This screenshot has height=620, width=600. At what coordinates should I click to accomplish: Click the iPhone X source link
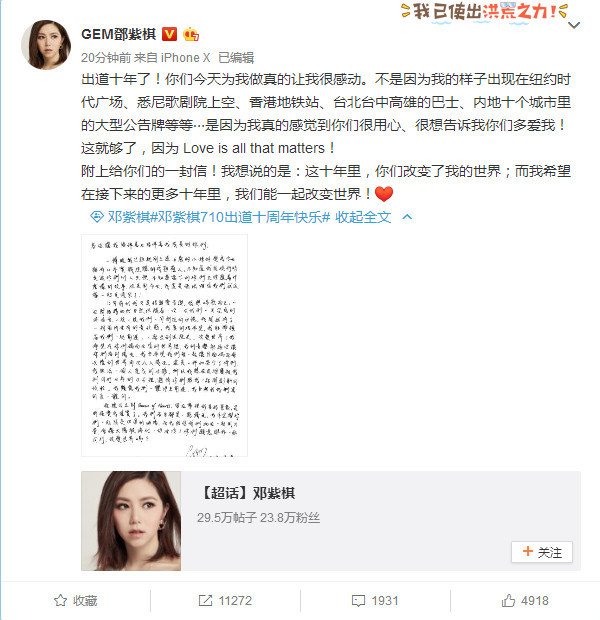[x=185, y=58]
